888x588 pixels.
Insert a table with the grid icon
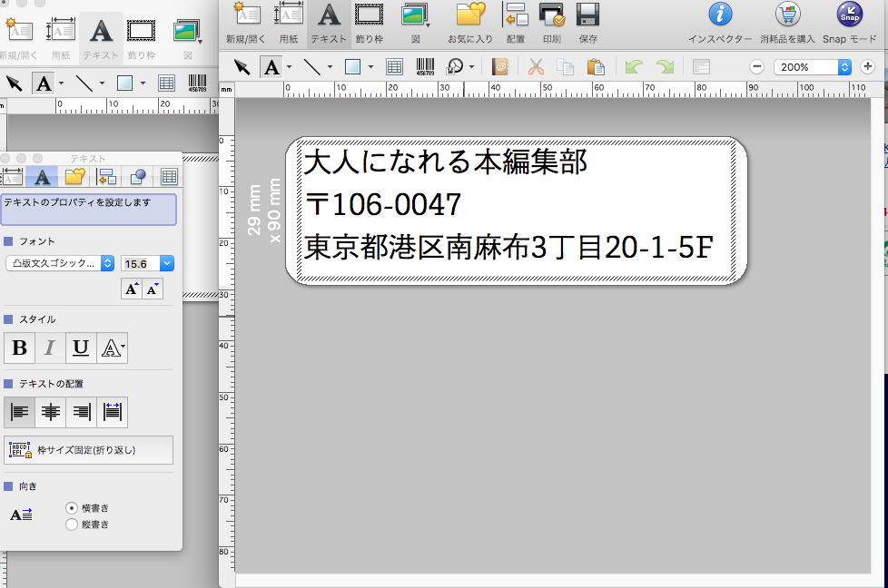click(x=394, y=66)
